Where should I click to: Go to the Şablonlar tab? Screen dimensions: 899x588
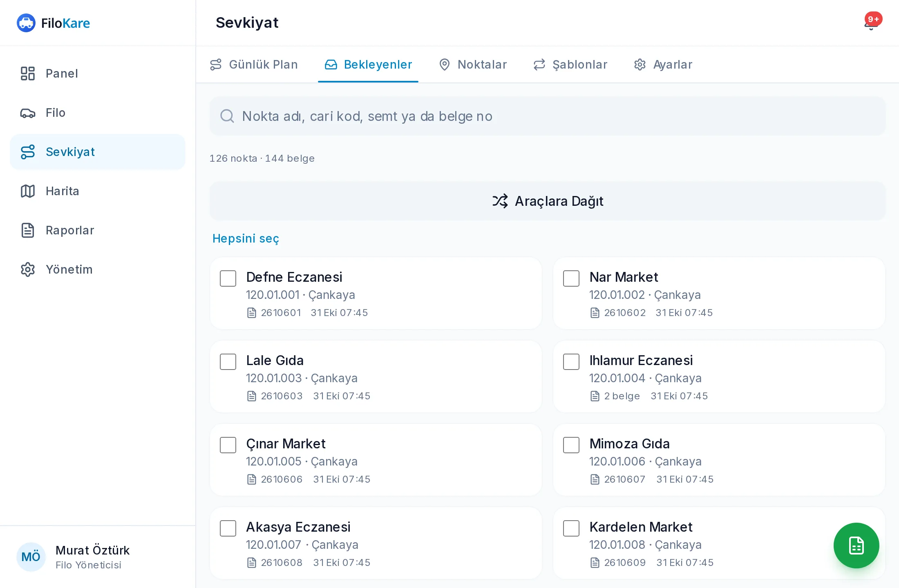570,65
